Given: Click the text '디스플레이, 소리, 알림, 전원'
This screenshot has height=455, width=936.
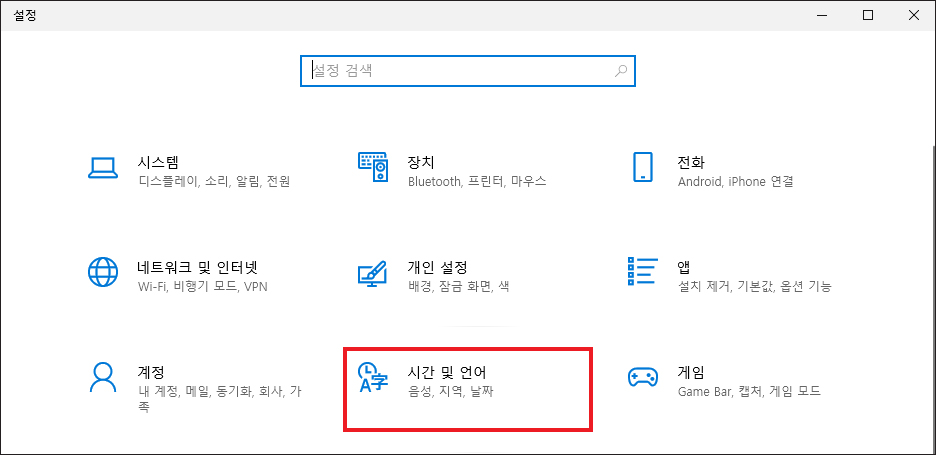Looking at the screenshot, I should pos(214,181).
